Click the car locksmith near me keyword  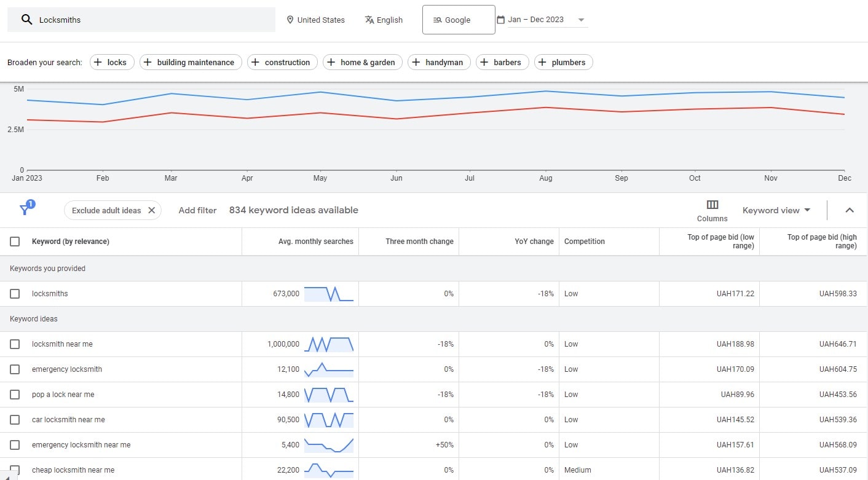(x=68, y=420)
